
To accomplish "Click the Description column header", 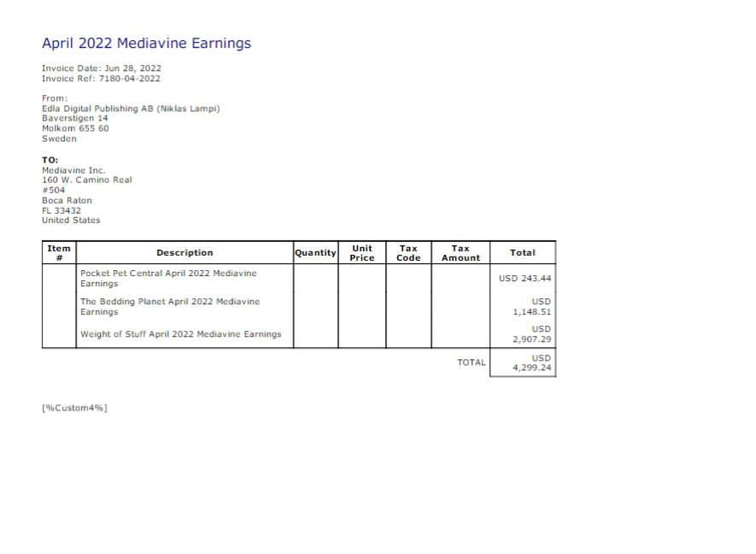I will [x=185, y=253].
